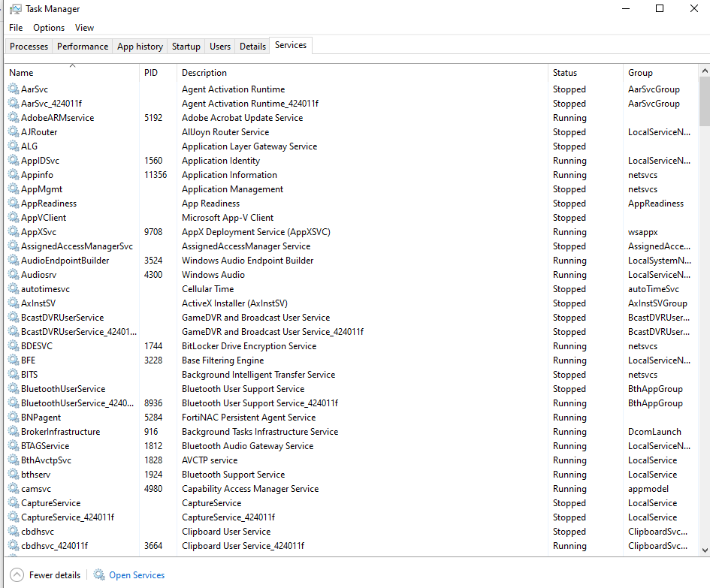Click the gear icon beside camsvc
This screenshot has width=710, height=588.
pos(14,488)
